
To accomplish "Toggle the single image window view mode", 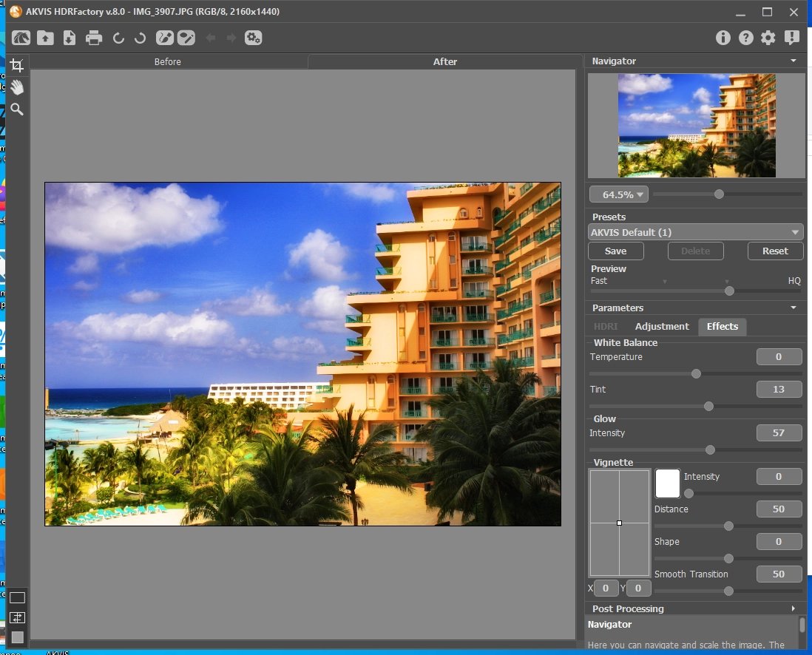I will click(17, 598).
